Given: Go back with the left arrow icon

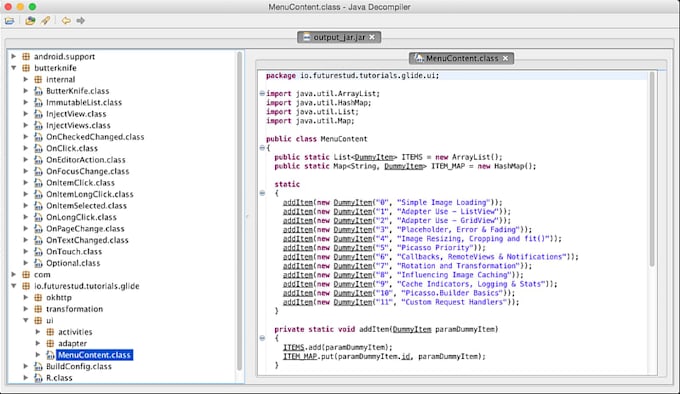Looking at the screenshot, I should (x=66, y=20).
